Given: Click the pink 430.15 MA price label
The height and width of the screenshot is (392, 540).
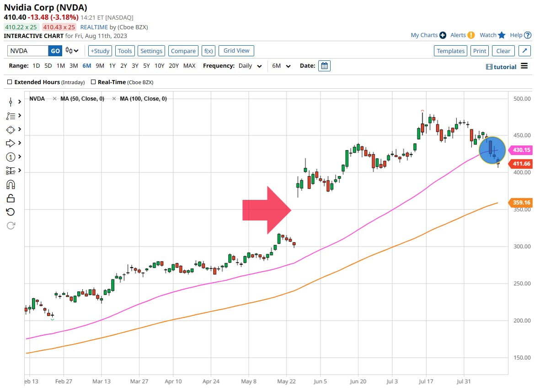Looking at the screenshot, I should 521,150.
